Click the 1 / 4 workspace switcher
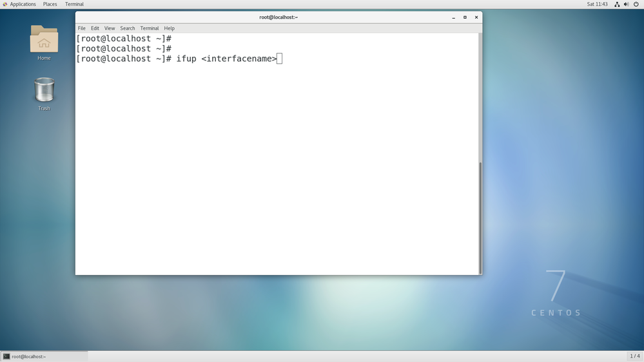This screenshot has height=362, width=644. 634,356
